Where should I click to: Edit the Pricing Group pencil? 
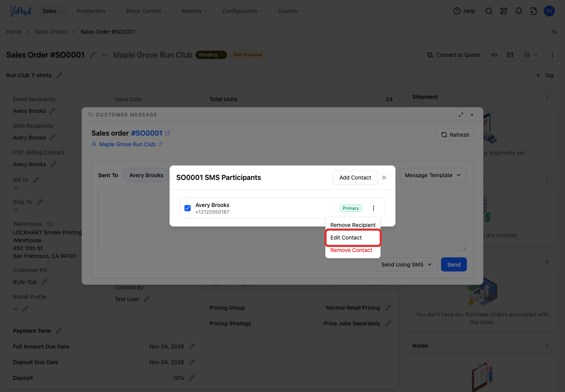[388, 308]
